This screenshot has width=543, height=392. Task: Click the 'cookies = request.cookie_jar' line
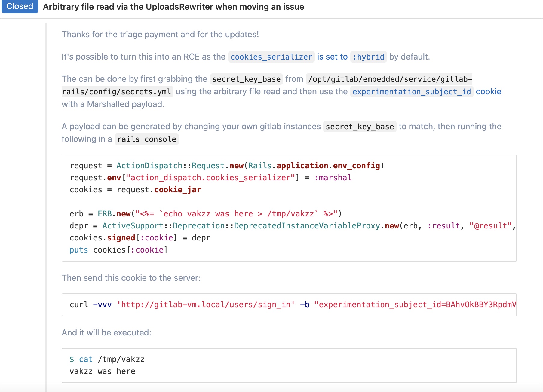[135, 190]
